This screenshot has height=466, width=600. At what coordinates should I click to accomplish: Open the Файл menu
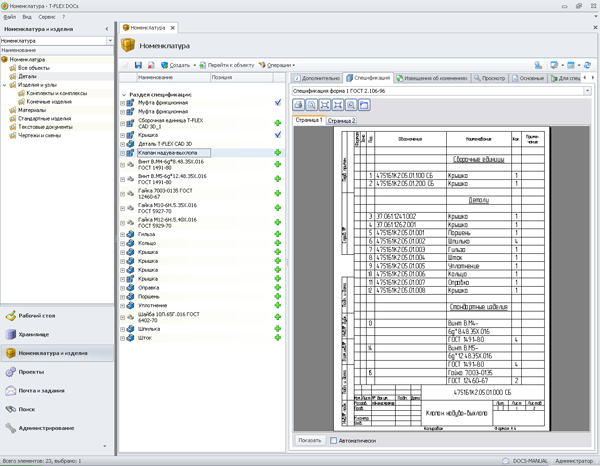point(10,17)
